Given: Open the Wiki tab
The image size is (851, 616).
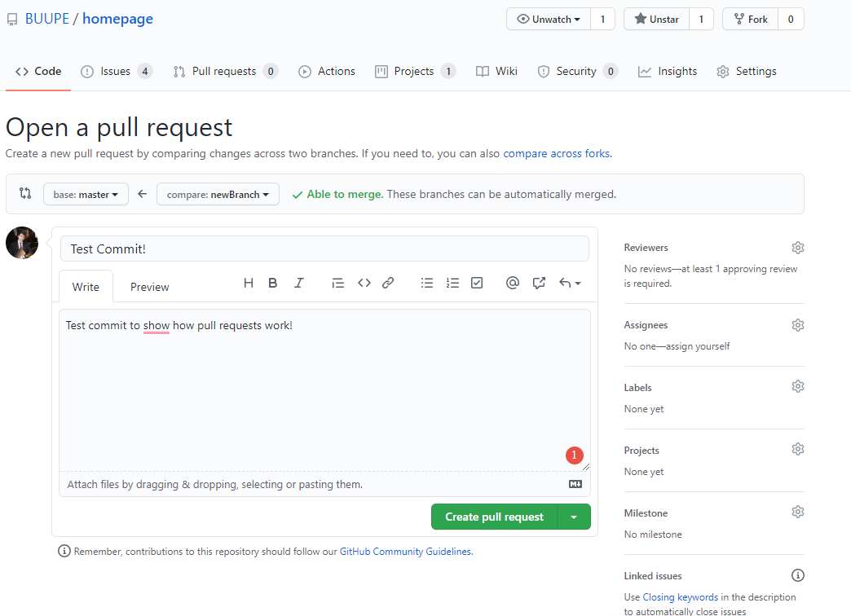Looking at the screenshot, I should [496, 71].
